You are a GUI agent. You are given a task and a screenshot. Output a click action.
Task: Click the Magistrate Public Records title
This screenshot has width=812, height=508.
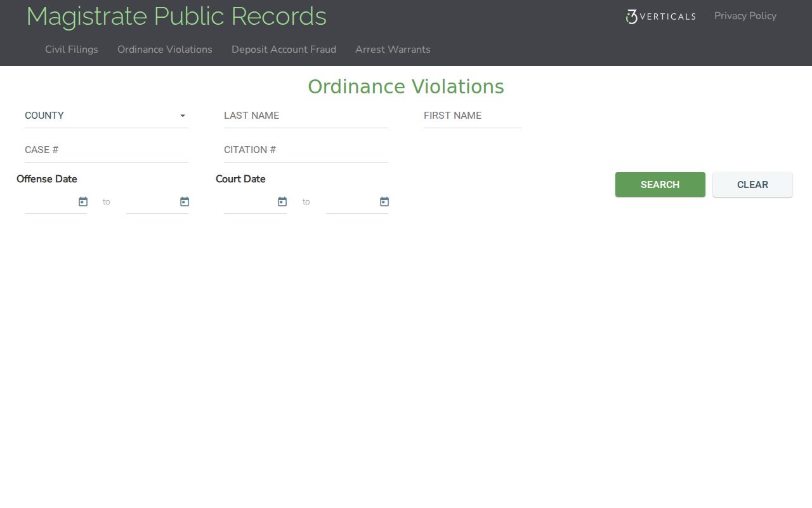coord(176,17)
